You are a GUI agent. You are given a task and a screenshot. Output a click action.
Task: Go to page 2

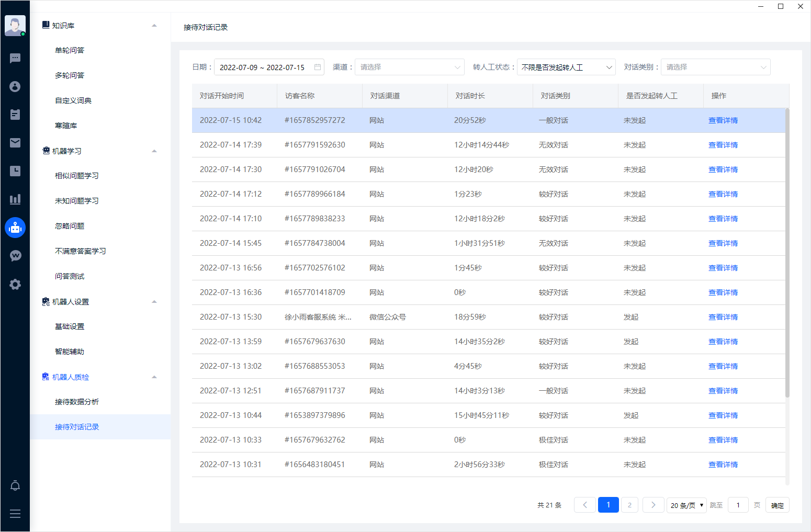tap(629, 505)
